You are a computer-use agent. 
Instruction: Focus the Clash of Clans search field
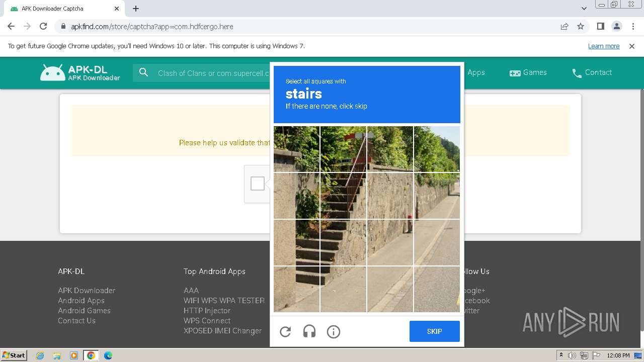(214, 73)
